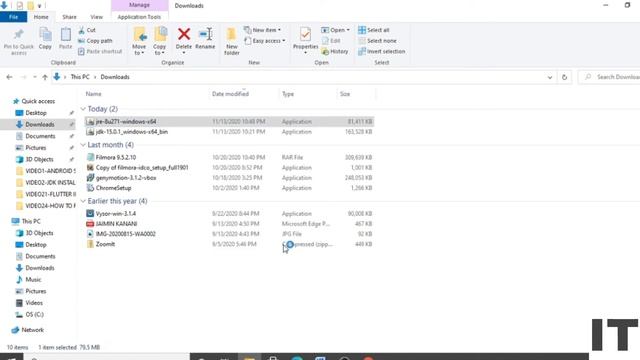Viewport: 640px width, 360px height.
Task: Open Quick access in sidebar
Action: point(38,101)
